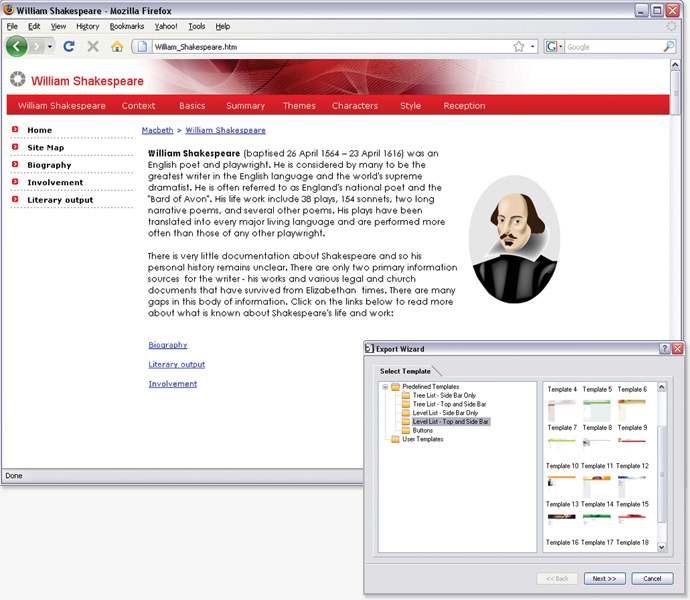Open the address bar history dropdown
This screenshot has width=690, height=600.
533,47
